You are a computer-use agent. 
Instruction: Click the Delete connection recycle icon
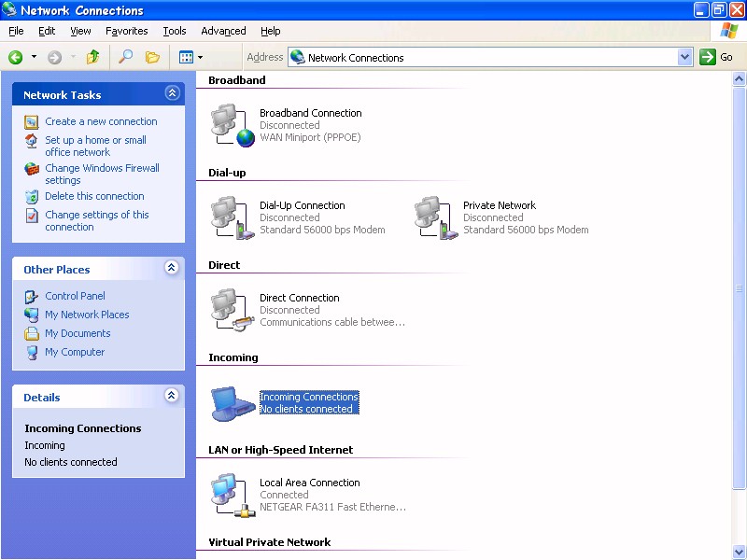pyautogui.click(x=32, y=197)
